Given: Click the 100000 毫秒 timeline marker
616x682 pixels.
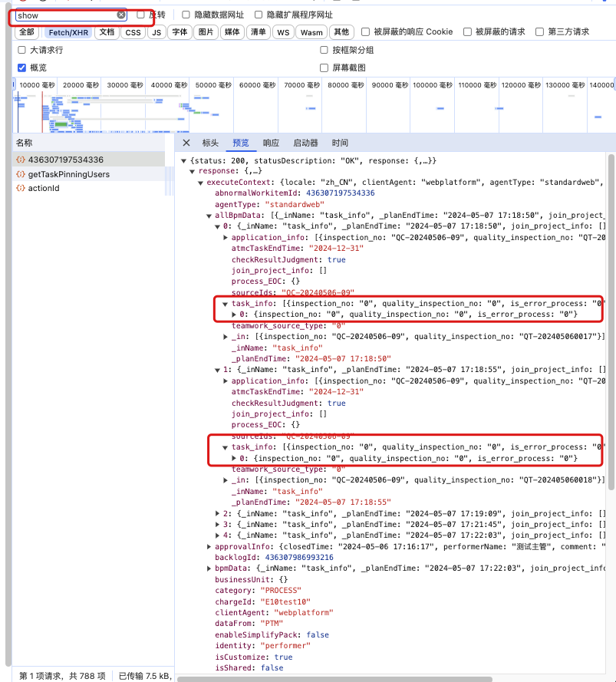Looking at the screenshot, I should (433, 85).
